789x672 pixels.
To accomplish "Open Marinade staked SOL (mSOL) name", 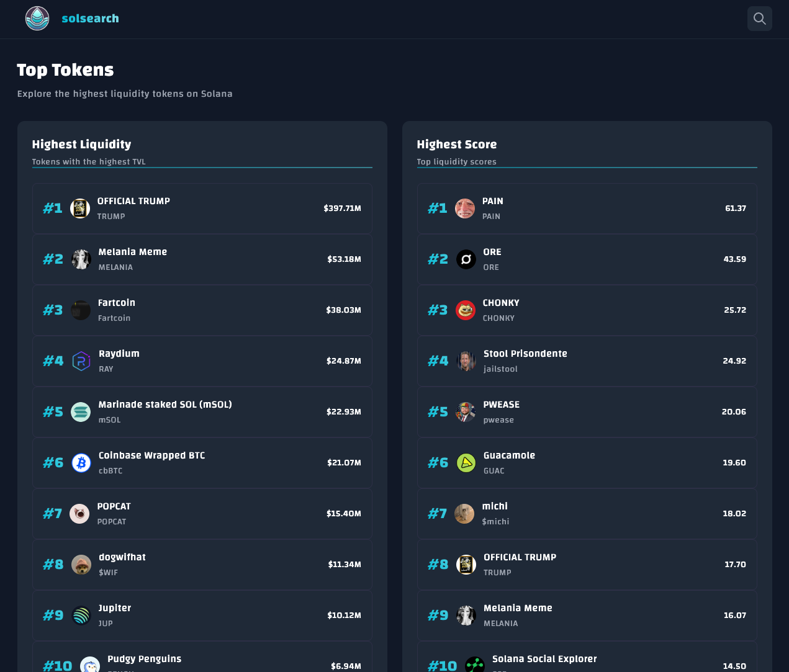I will coord(165,405).
